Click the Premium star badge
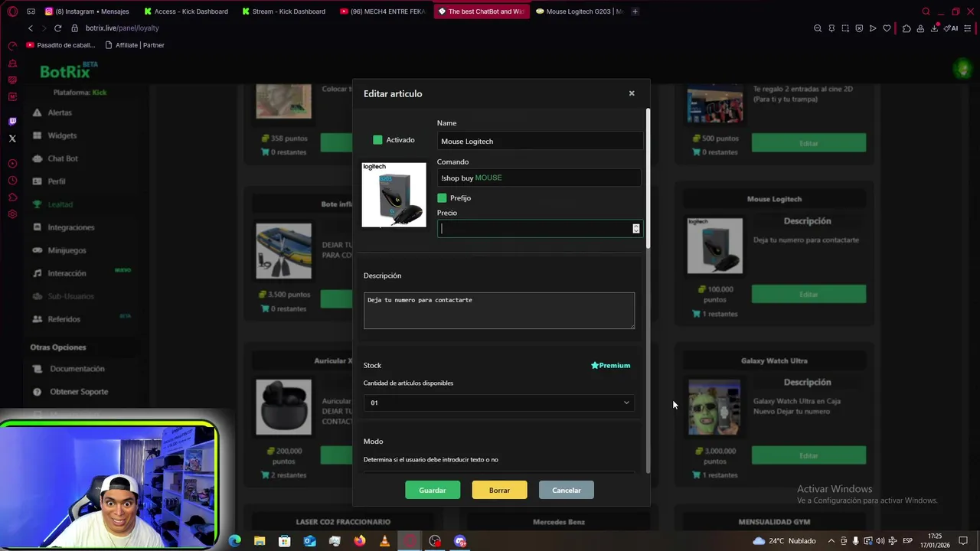Viewport: 980px width, 551px height. tap(610, 365)
